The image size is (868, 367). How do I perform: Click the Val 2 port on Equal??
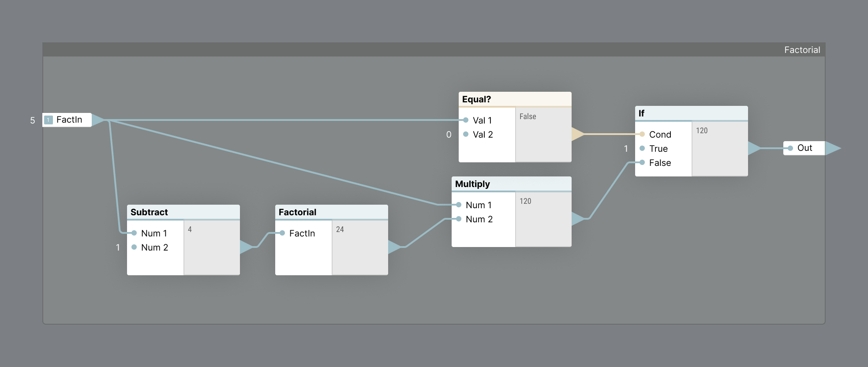pos(466,134)
